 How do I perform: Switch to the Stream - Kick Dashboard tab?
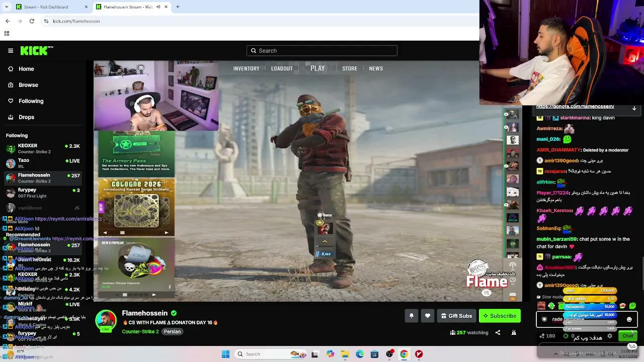coord(51,7)
